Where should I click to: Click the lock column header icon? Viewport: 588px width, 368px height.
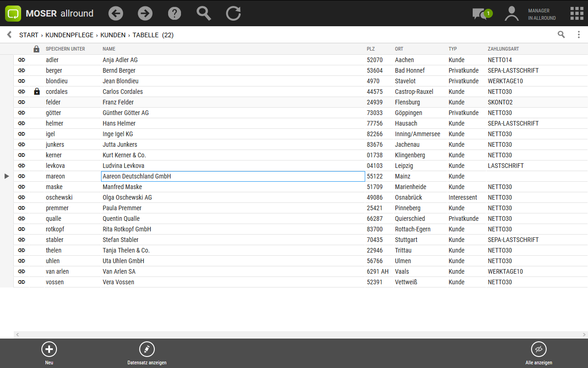coord(37,49)
